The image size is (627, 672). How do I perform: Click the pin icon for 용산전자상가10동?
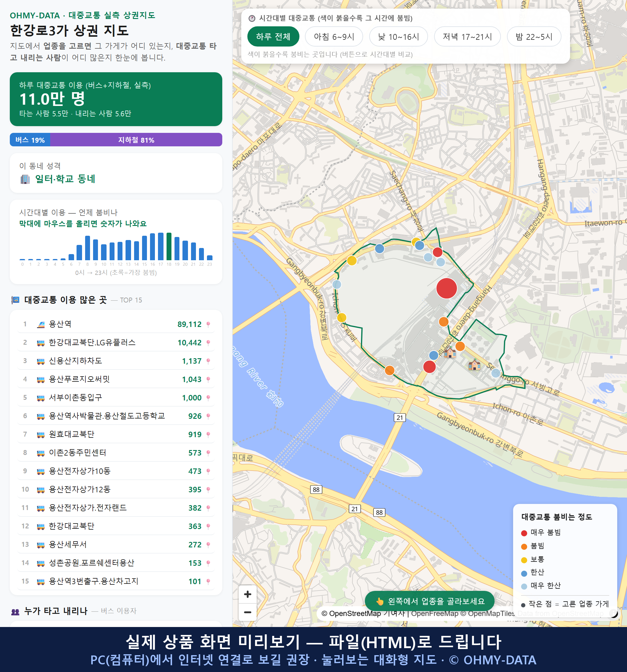point(208,471)
